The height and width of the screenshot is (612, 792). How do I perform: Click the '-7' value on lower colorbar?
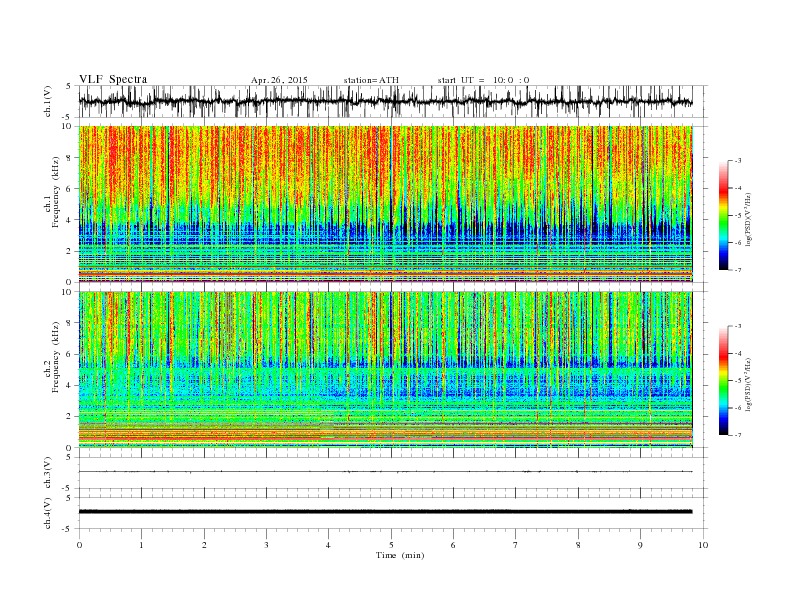[x=737, y=435]
